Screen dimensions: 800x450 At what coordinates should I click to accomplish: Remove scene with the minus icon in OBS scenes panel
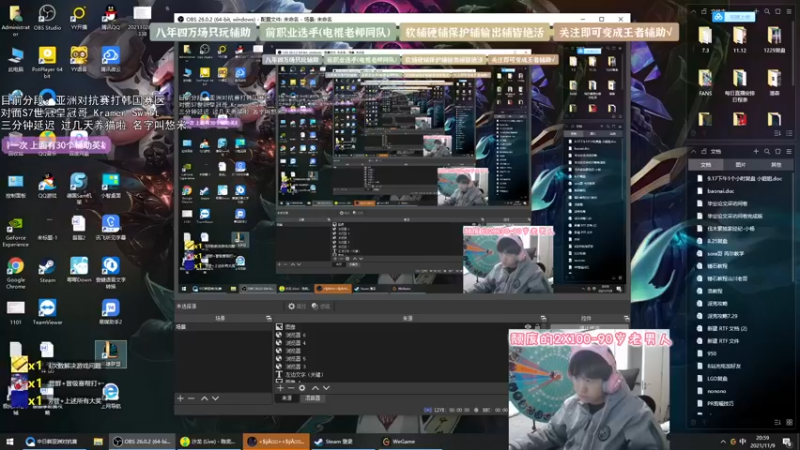[191, 398]
